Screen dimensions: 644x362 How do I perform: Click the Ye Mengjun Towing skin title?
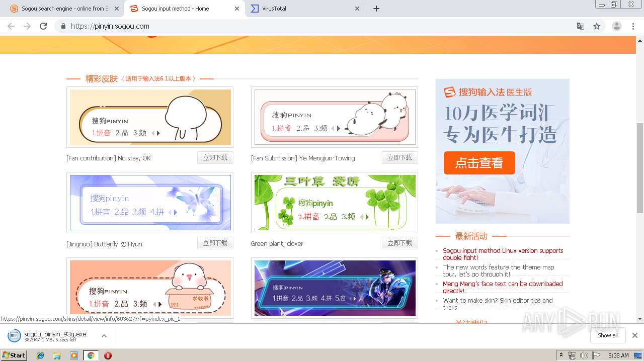click(x=303, y=158)
